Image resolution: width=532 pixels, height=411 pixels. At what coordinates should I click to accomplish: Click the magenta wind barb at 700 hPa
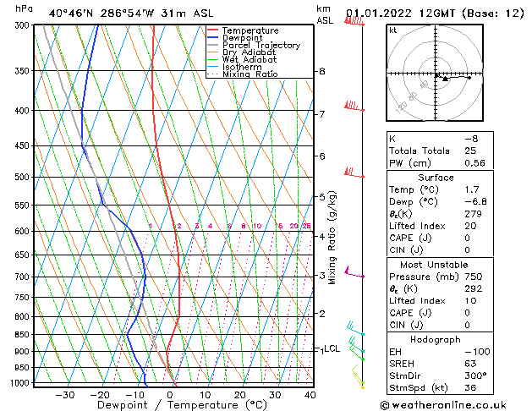click(x=354, y=272)
